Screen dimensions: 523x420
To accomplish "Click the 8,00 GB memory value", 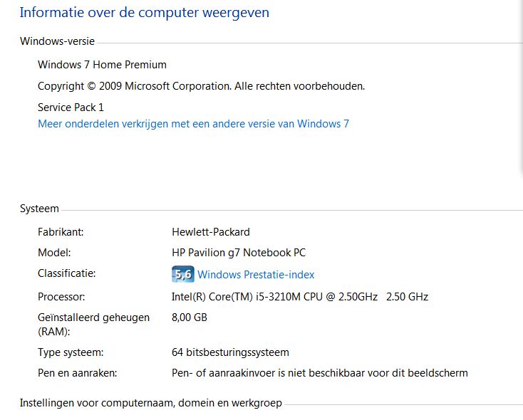I will pyautogui.click(x=190, y=317).
